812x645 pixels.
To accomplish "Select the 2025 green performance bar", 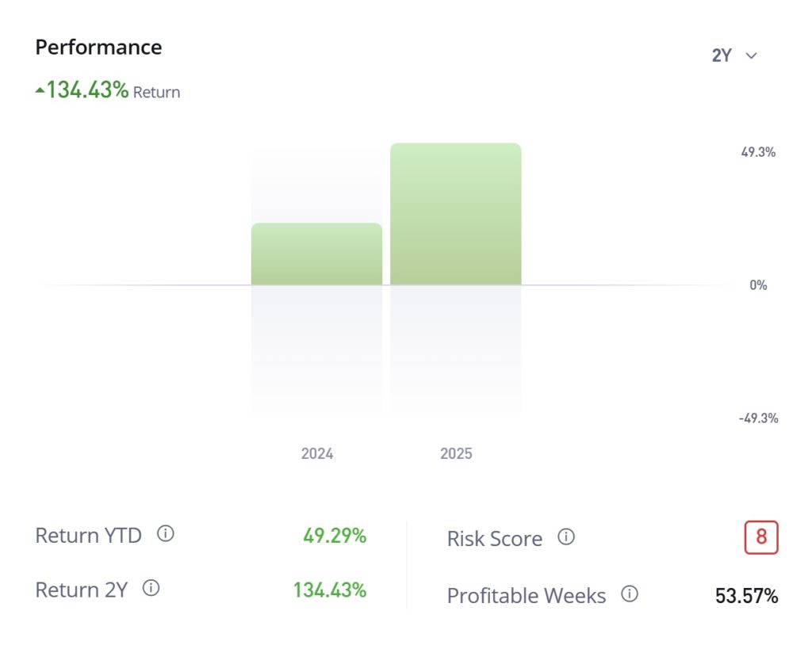I will coord(456,214).
